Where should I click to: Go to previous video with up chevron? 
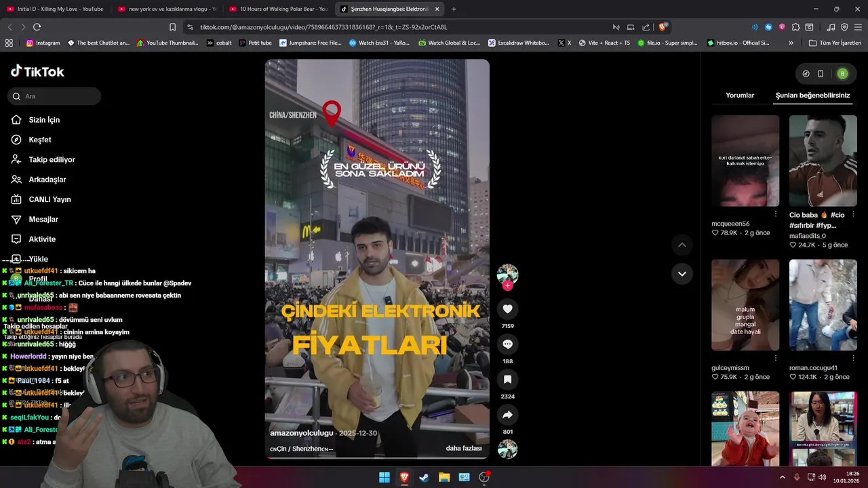[x=682, y=245]
